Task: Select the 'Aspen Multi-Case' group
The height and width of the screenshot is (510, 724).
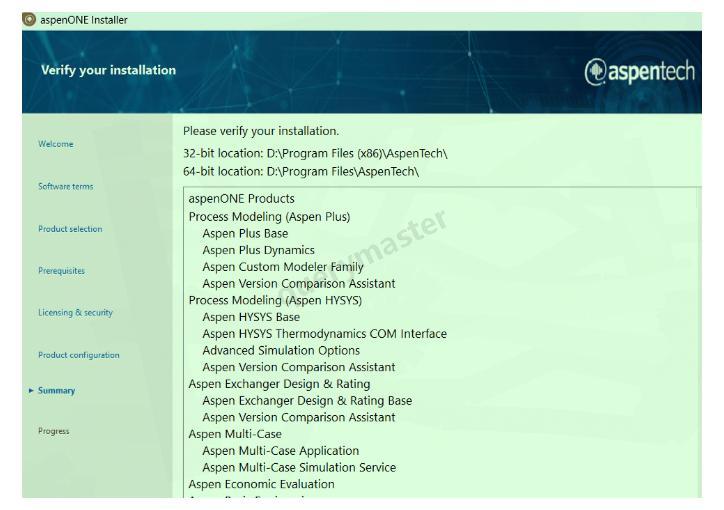Action: pyautogui.click(x=235, y=434)
